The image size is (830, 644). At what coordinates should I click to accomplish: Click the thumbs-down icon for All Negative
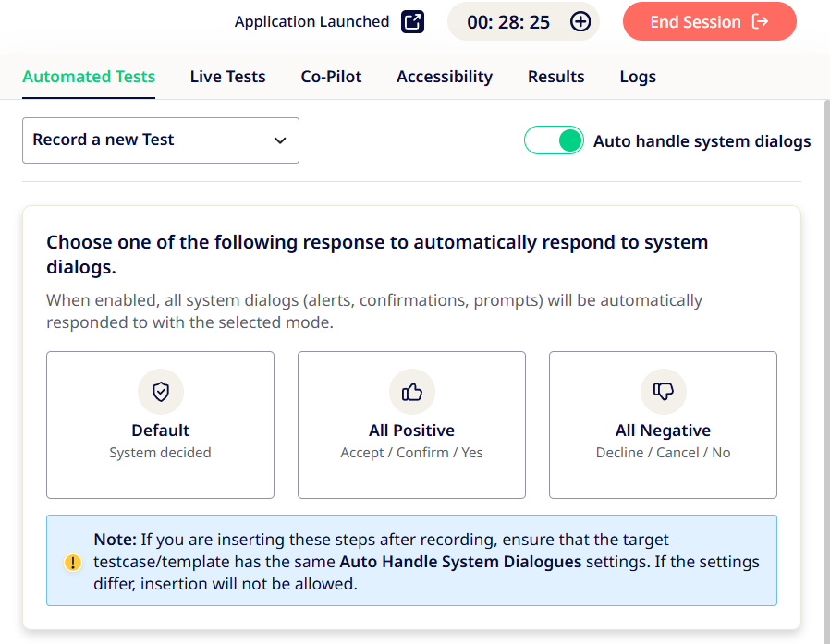[x=664, y=392]
